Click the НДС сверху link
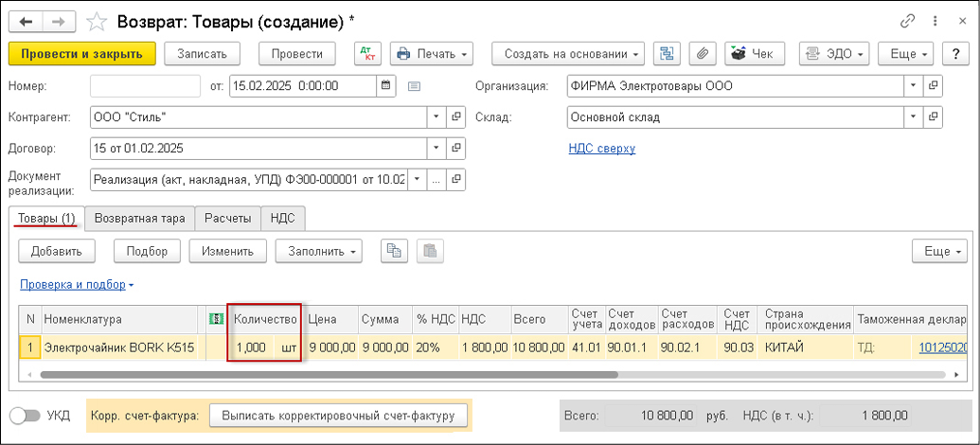The width and height of the screenshot is (980, 445). click(601, 149)
